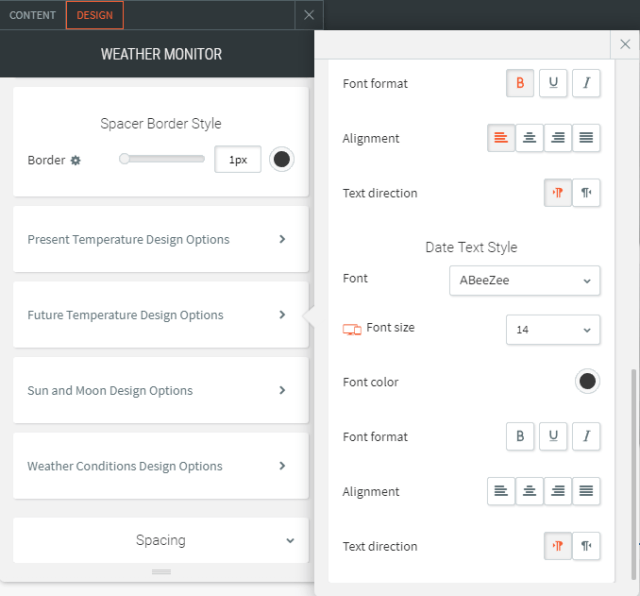Click the Spacer Border Style heading
Viewport: 640px width, 596px height.
(x=161, y=123)
